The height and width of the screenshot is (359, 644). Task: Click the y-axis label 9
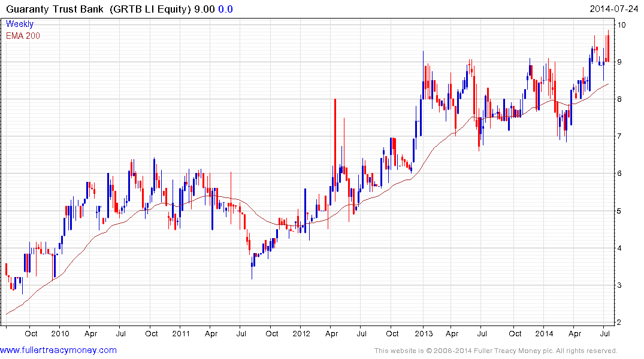point(619,62)
